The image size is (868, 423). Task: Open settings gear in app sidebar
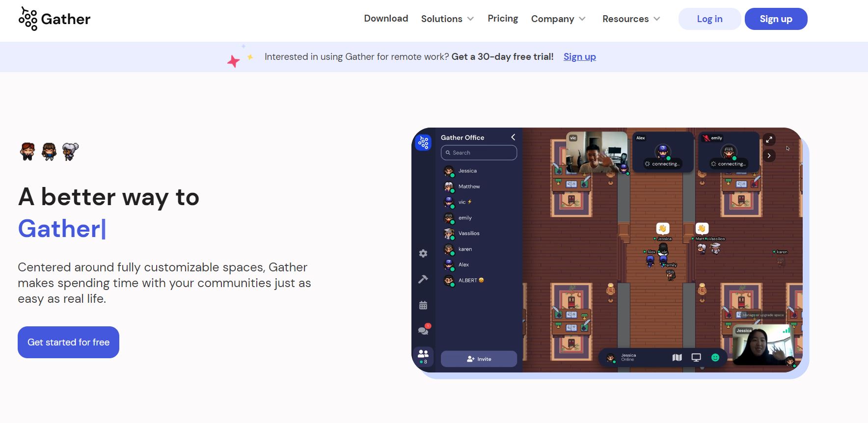[x=423, y=253]
